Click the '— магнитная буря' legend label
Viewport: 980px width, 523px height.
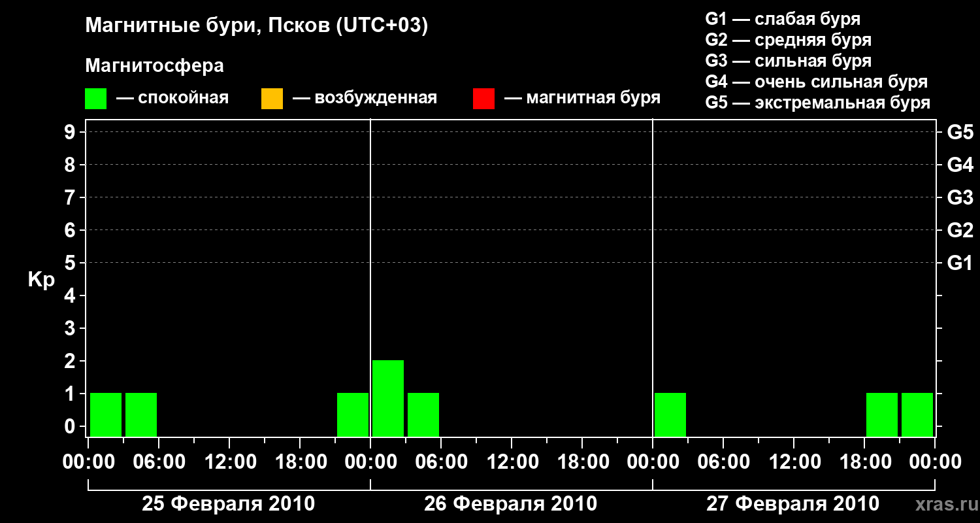pyautogui.click(x=583, y=99)
